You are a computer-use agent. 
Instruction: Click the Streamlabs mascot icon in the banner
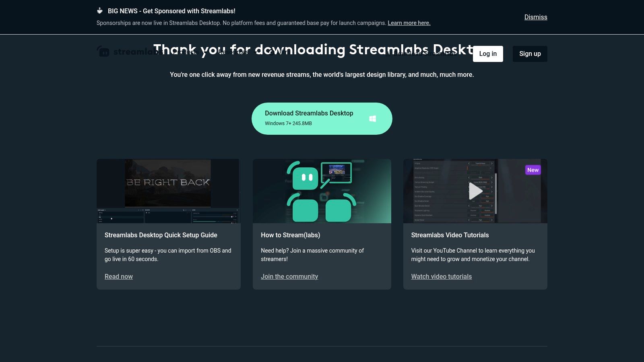pos(99,11)
